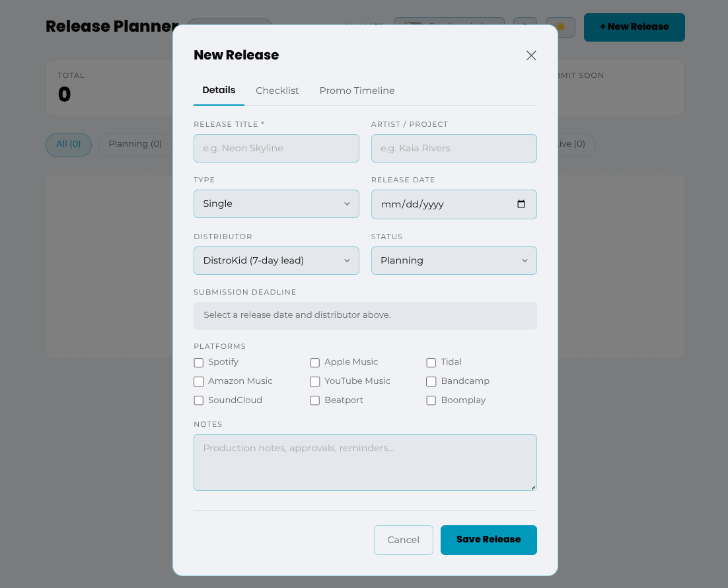This screenshot has width=728, height=588.
Task: Toggle the sun theme icon
Action: [x=560, y=27]
